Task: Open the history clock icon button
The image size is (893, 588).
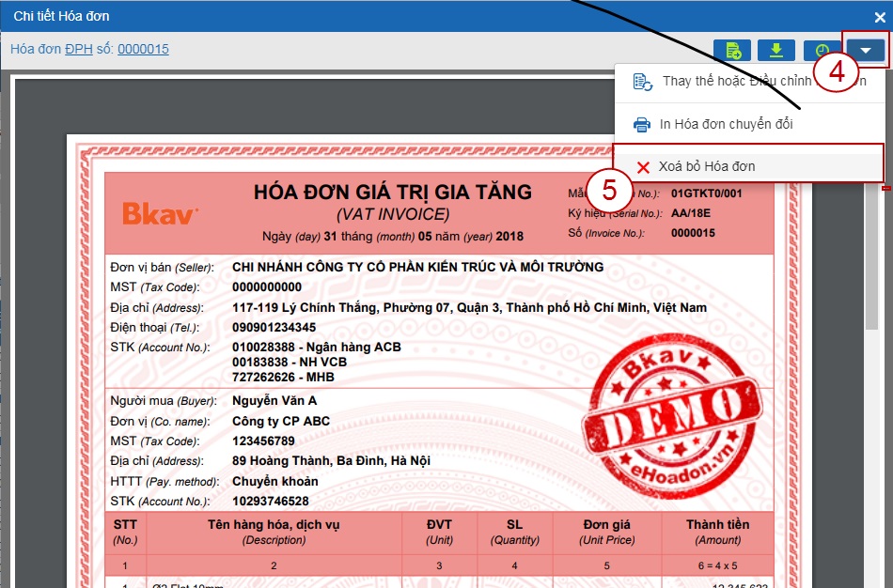Action: point(821,51)
